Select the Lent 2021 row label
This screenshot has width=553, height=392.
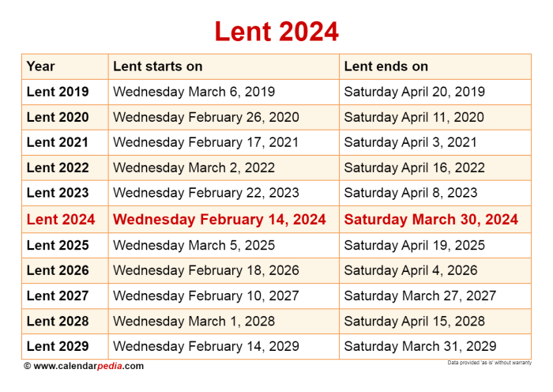[57, 142]
